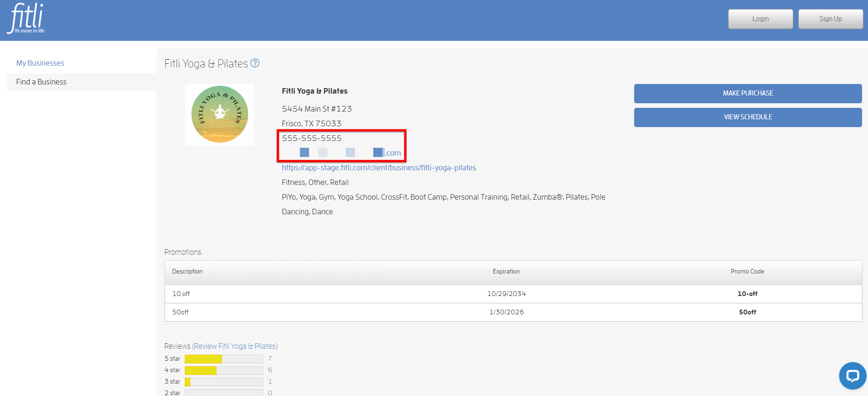This screenshot has height=396, width=868.
Task: Click the 4 star rating bar
Action: [224, 370]
